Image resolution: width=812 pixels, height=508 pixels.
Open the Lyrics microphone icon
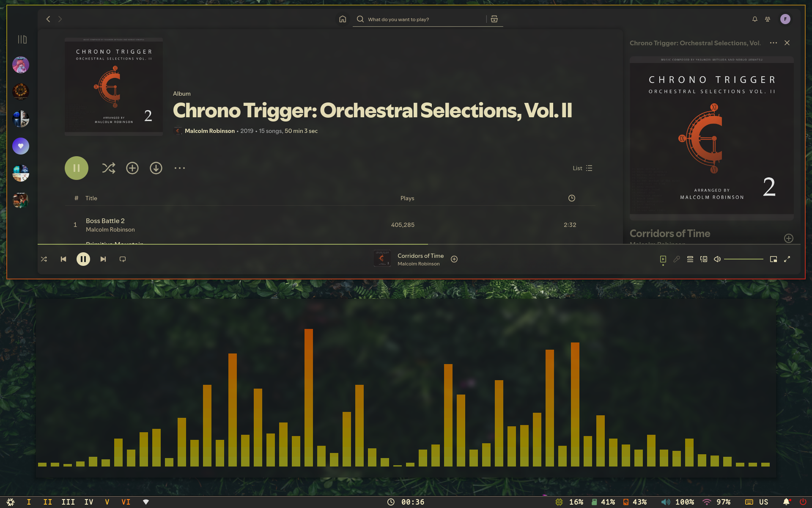click(x=677, y=259)
